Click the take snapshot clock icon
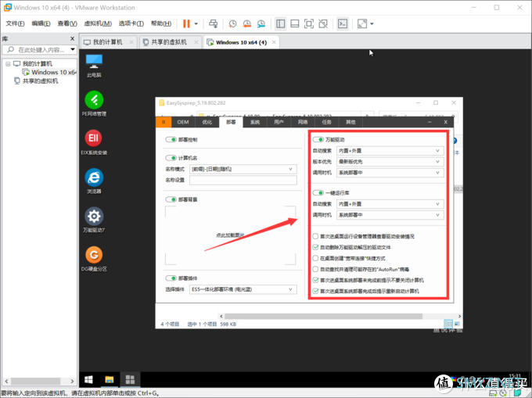Image resolution: width=532 pixels, height=398 pixels. (232, 23)
